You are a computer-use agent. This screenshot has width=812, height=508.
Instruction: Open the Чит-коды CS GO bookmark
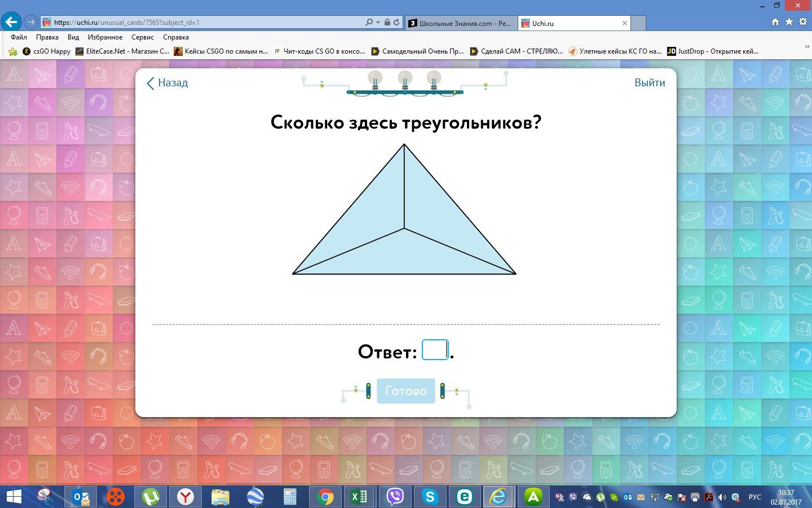tap(319, 51)
